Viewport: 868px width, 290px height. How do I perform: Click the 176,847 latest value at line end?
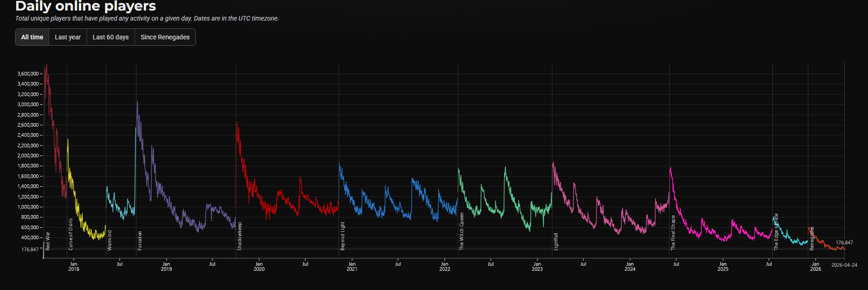844,243
